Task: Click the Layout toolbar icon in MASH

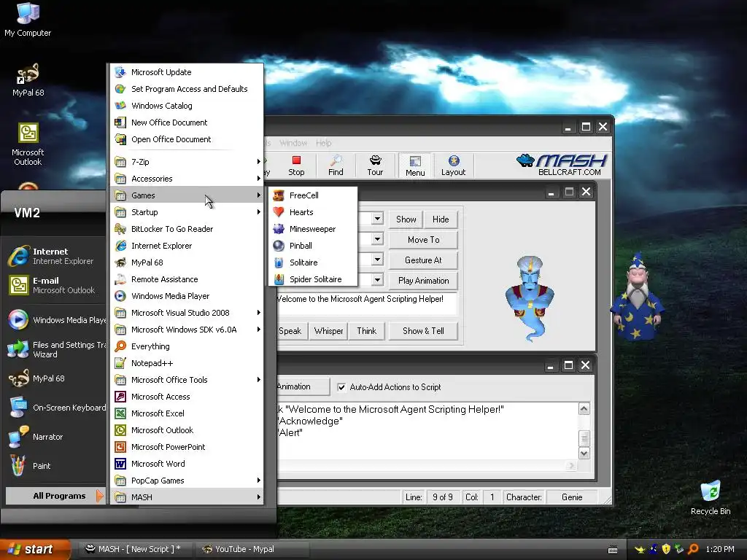Action: pos(453,166)
